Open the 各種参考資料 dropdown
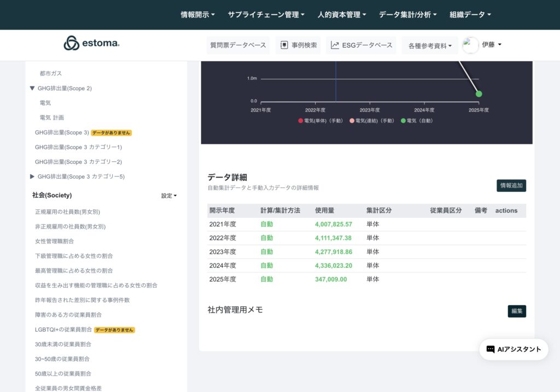 pos(430,46)
